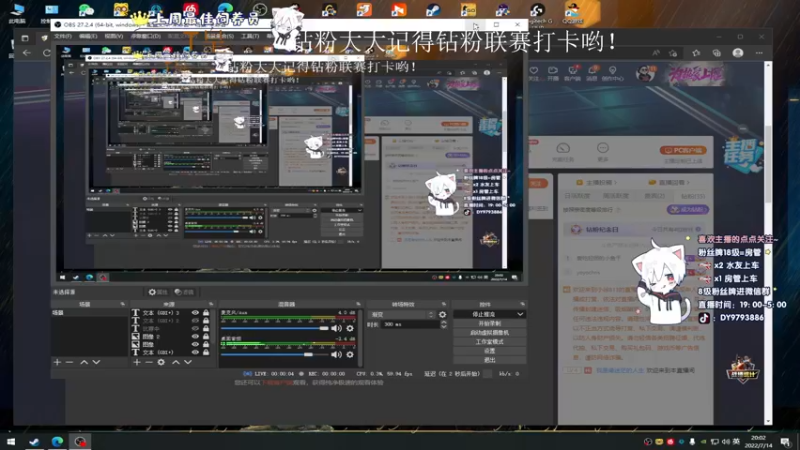Switch to the 钻粉(35) tab

click(x=692, y=196)
